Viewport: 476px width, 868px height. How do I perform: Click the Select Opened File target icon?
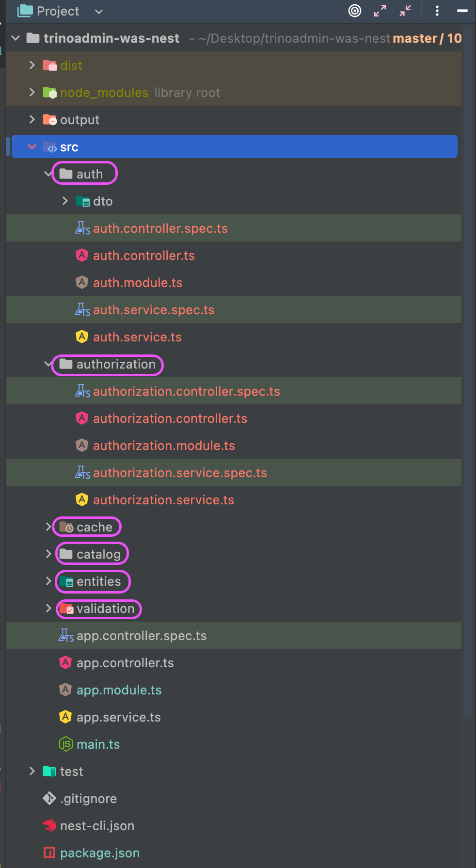point(355,11)
